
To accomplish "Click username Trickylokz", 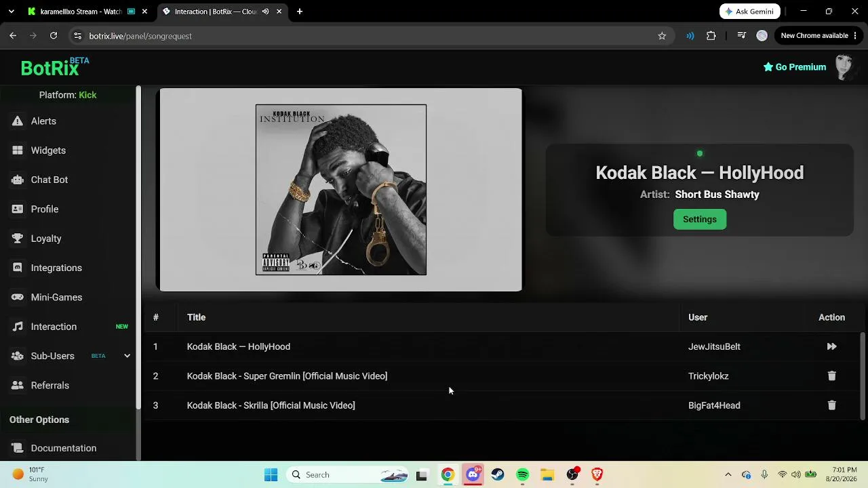I will [708, 376].
